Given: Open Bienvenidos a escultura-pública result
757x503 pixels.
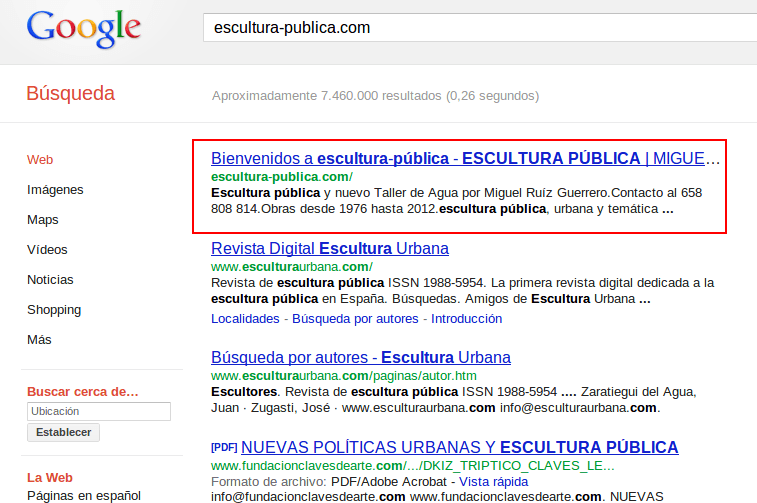Looking at the screenshot, I should coord(465,158).
